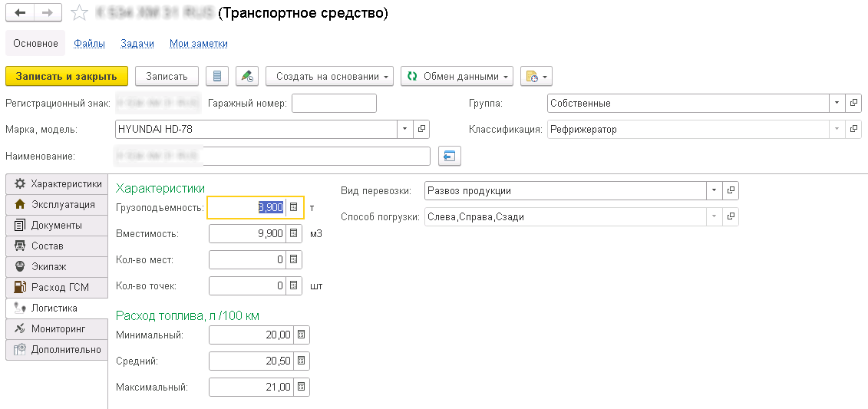
Task: Go back with the left arrow button
Action: click(20, 13)
